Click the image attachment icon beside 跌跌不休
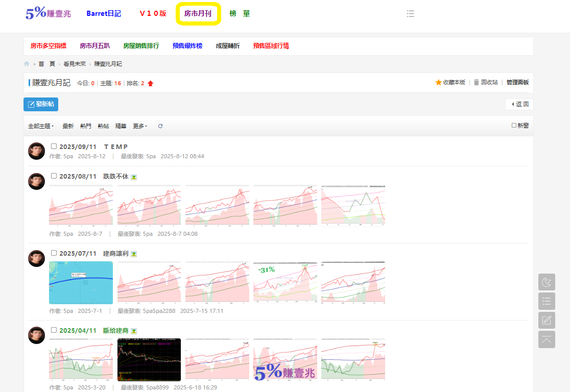 coord(134,177)
